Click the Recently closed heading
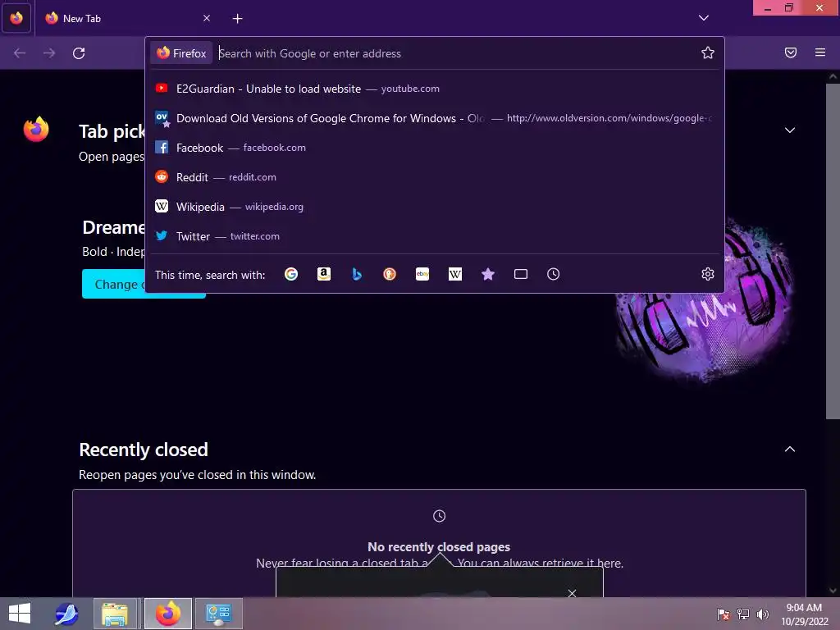 [x=144, y=450]
